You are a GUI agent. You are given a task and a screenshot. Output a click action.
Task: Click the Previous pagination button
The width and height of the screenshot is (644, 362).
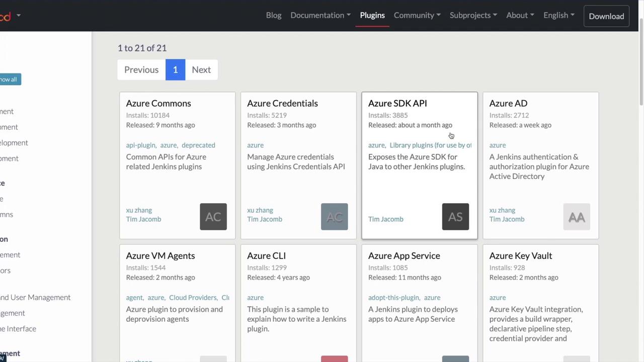[x=141, y=69]
